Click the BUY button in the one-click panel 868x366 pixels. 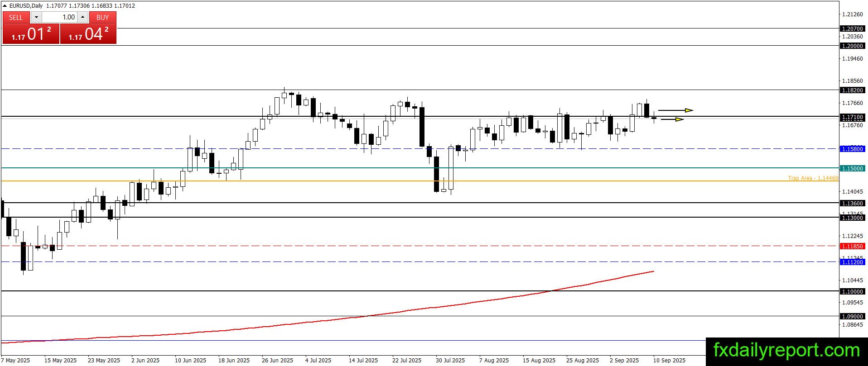(x=103, y=17)
